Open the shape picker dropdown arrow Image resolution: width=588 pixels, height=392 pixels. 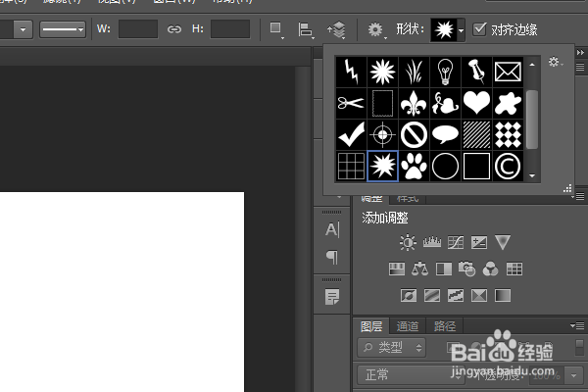coord(461,30)
